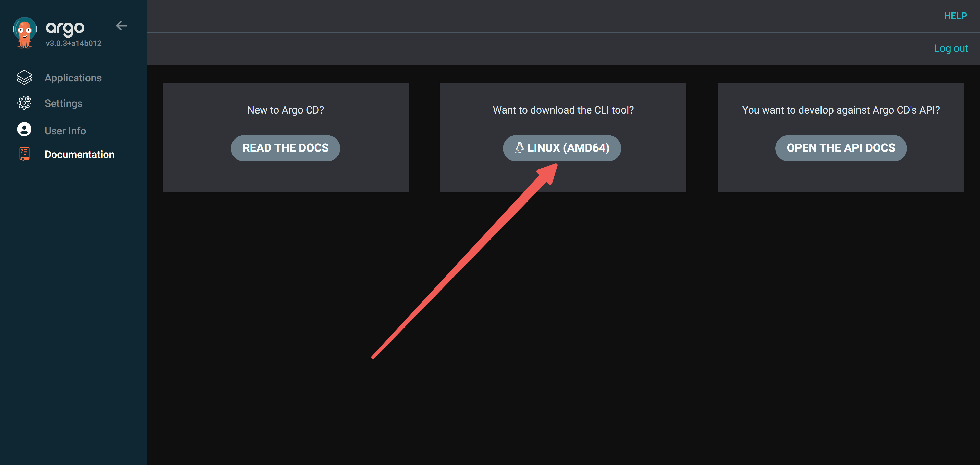This screenshot has width=980, height=465.
Task: Click the version text v3.0.3+a14b012
Action: (74, 43)
